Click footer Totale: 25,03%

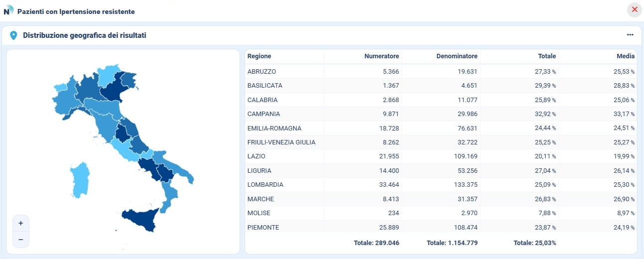click(535, 243)
